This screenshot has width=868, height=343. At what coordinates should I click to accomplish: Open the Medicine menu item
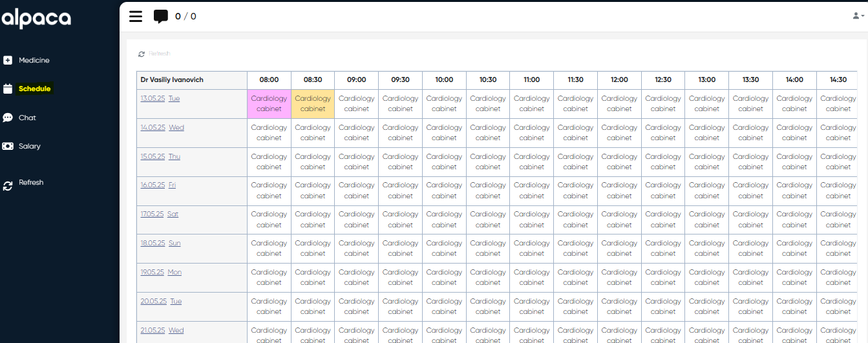34,60
